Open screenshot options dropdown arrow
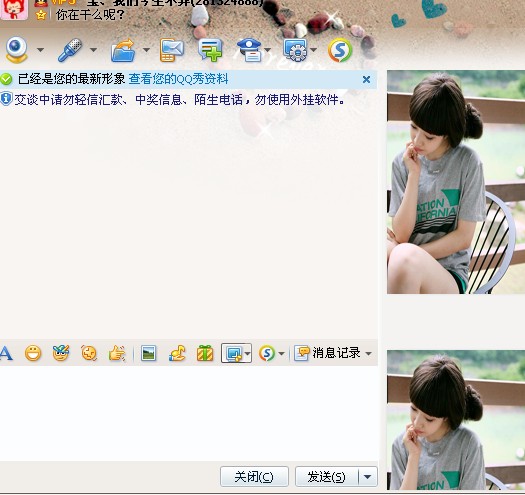525x495 pixels. pyautogui.click(x=247, y=353)
